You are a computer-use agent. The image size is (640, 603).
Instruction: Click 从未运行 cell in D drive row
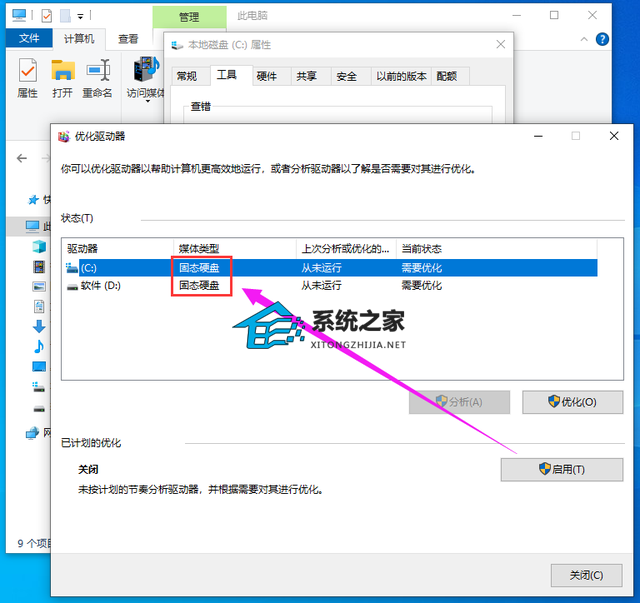point(321,285)
